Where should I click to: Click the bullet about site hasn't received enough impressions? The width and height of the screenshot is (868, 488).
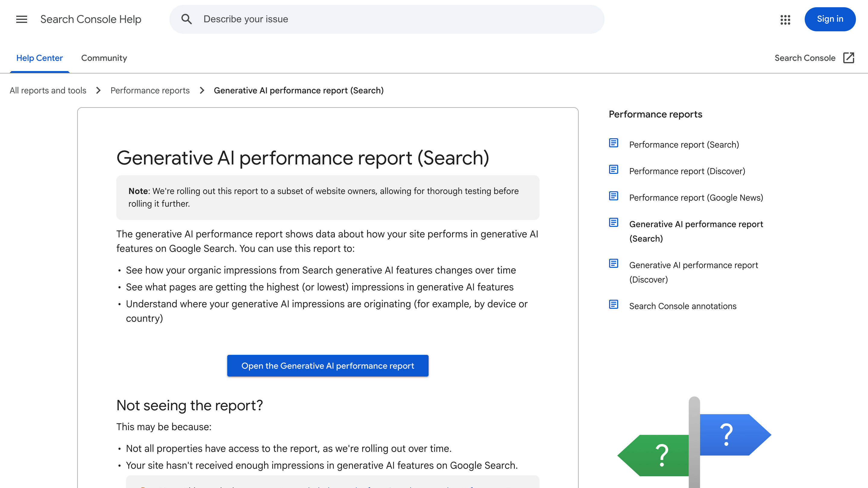(x=322, y=465)
